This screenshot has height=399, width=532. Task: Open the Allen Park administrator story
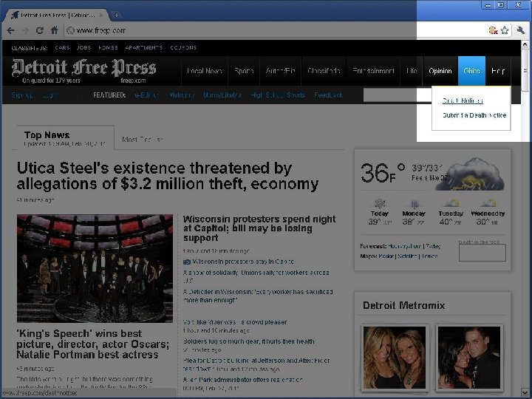point(243,380)
